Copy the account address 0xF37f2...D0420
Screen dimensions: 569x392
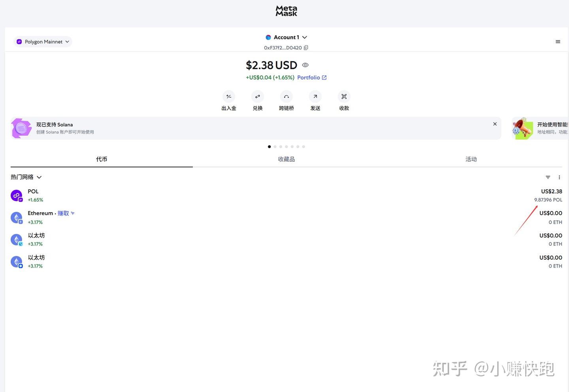(x=306, y=48)
